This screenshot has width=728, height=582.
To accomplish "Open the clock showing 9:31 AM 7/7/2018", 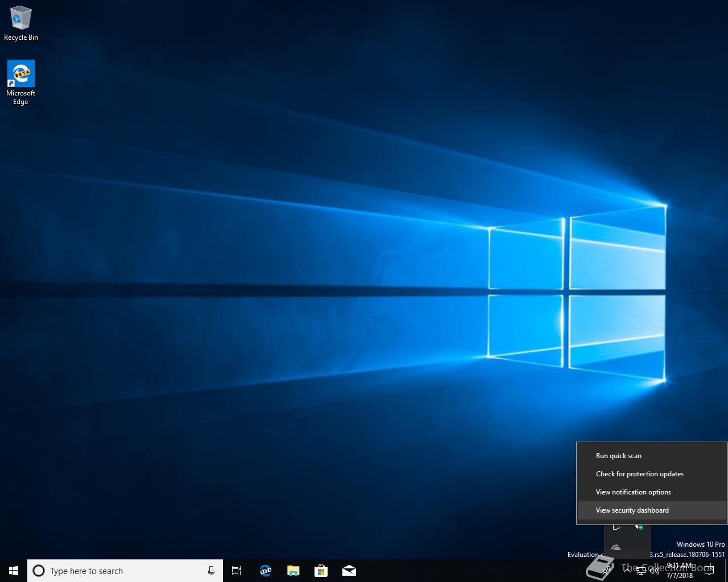I will (x=680, y=571).
